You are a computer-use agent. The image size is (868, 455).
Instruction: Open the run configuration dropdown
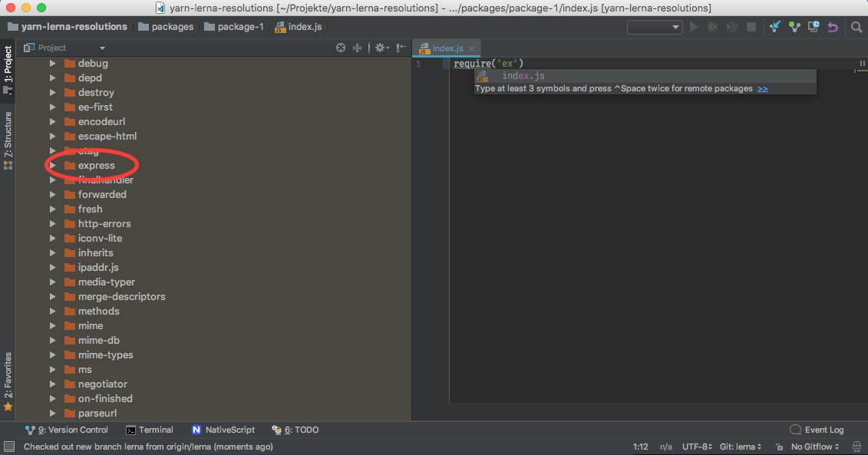(655, 27)
